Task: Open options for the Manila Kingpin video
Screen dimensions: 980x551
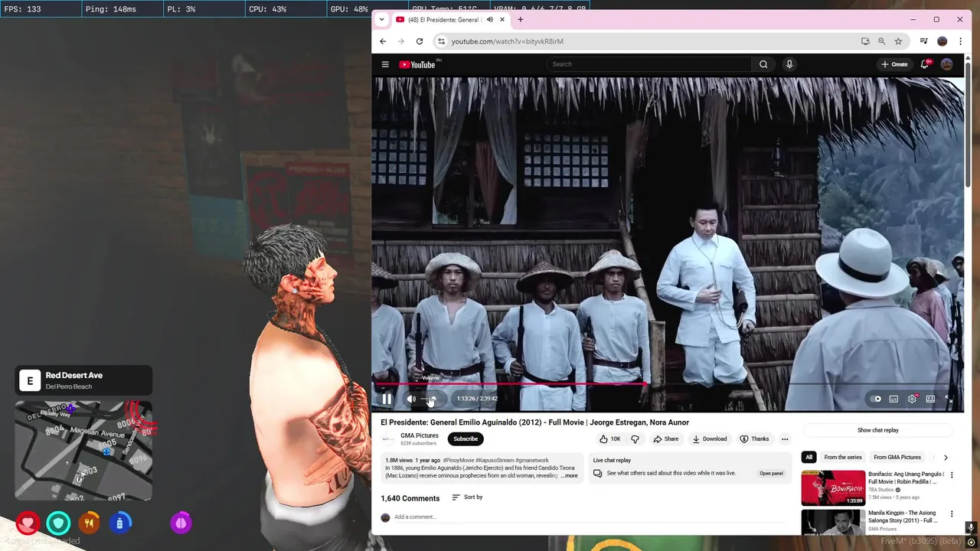Action: 952,514
